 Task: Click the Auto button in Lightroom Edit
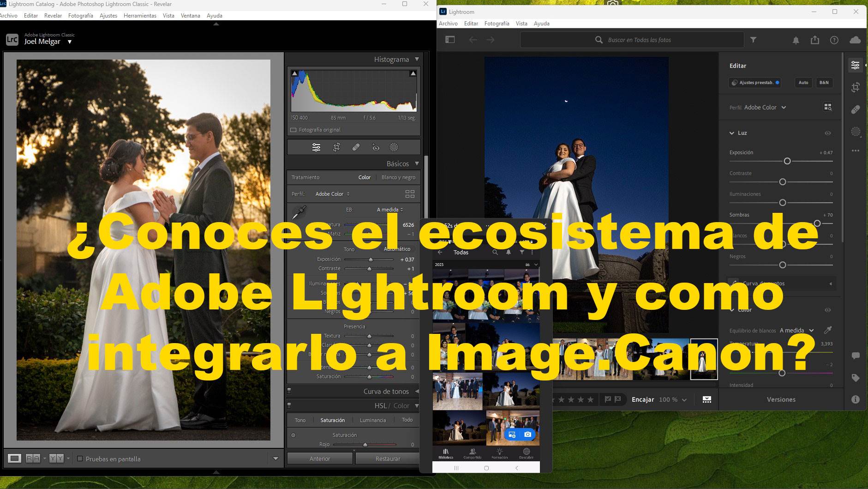tap(803, 83)
